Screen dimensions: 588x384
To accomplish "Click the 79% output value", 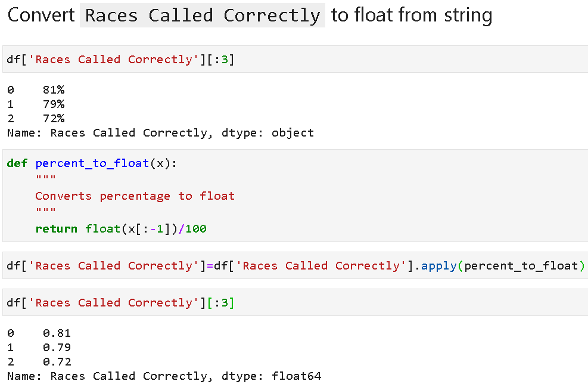I will (53, 104).
